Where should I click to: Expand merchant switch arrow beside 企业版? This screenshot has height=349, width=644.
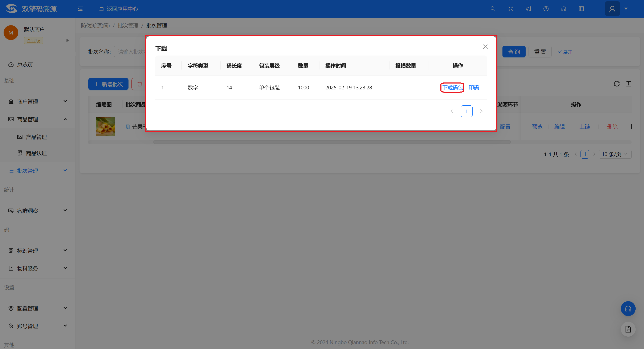point(67,41)
